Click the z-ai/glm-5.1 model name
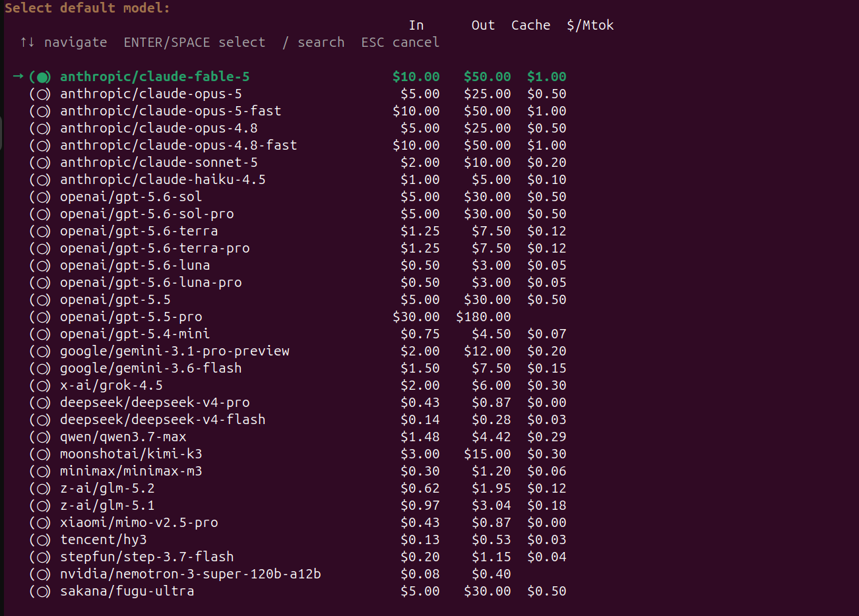This screenshot has width=859, height=616. (x=107, y=505)
